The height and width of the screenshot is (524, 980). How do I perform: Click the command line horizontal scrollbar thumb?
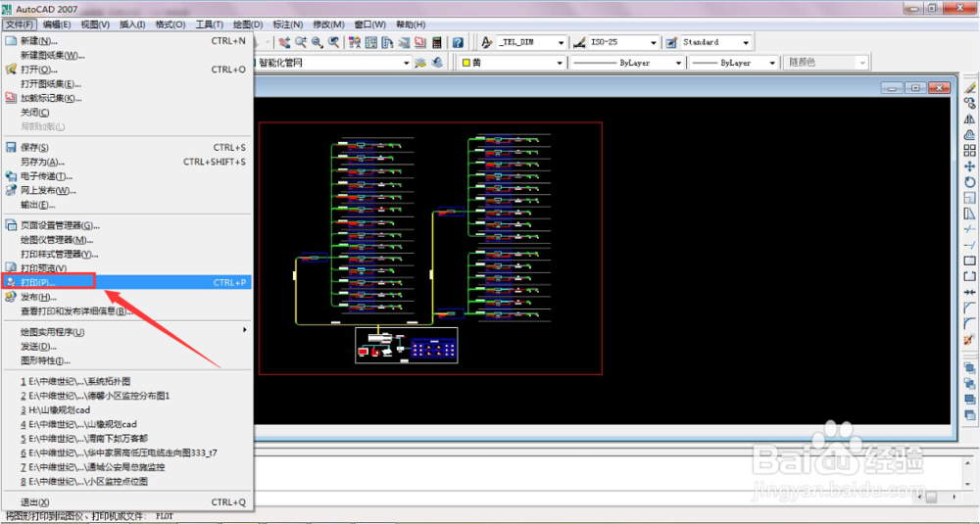(x=931, y=498)
